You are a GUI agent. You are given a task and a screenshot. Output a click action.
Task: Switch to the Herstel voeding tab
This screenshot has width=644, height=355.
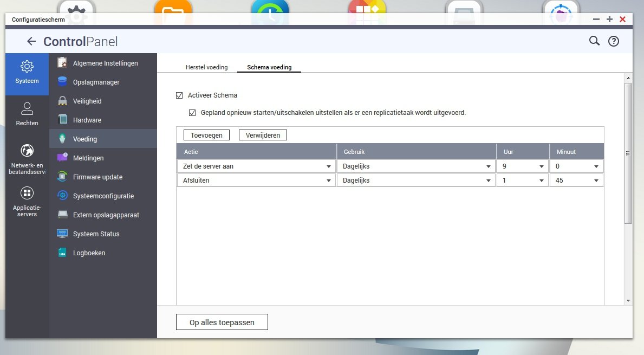(x=206, y=68)
